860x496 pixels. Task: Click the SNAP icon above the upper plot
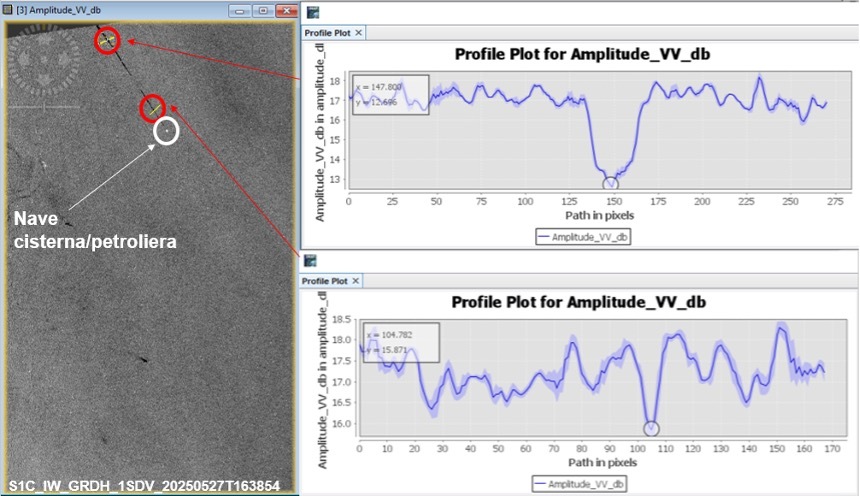[x=312, y=13]
